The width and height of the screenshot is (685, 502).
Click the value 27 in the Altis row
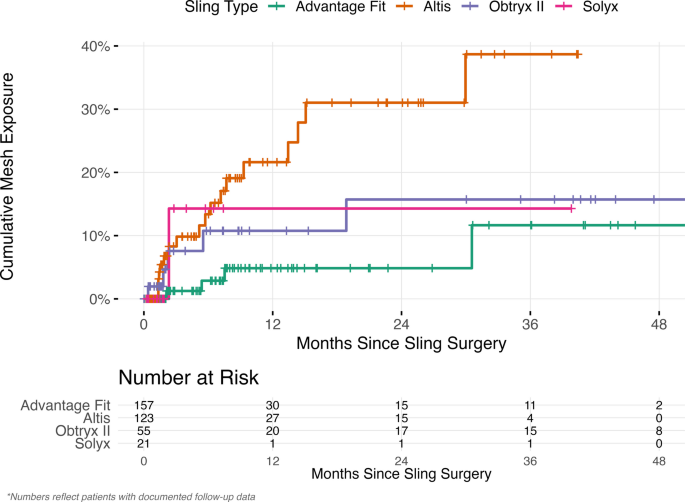[x=273, y=417]
